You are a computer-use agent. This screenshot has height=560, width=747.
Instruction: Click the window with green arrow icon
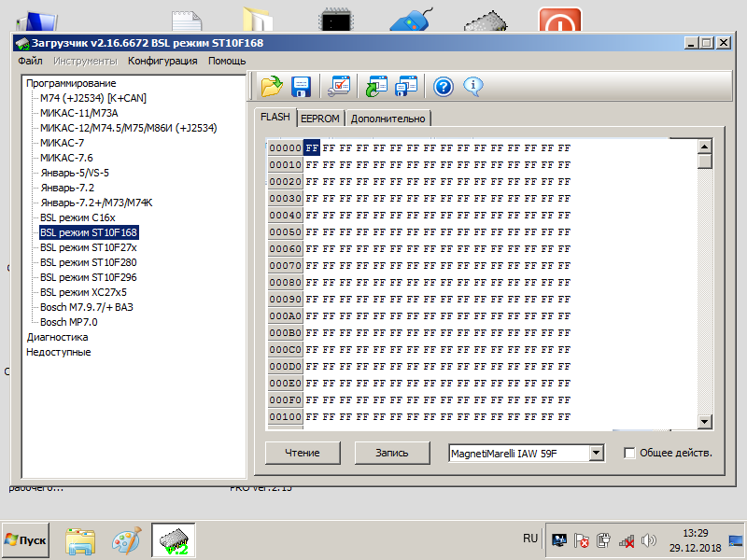(x=375, y=87)
